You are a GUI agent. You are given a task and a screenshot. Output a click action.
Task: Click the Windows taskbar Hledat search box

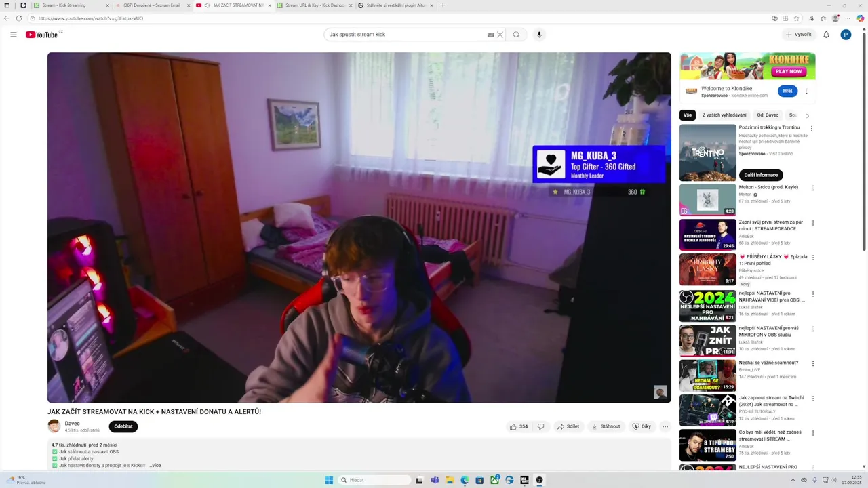[375, 480]
